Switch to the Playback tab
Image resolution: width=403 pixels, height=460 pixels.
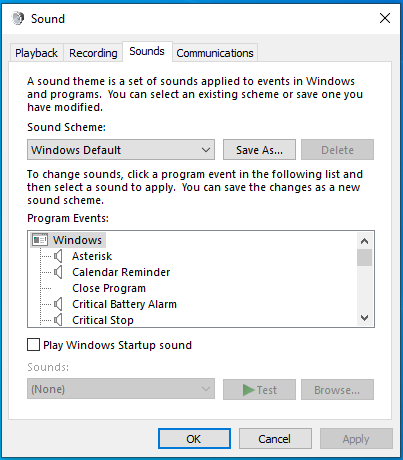pyautogui.click(x=36, y=53)
